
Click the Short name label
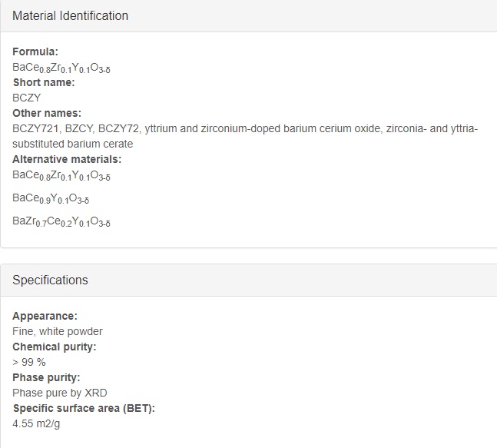pos(44,82)
